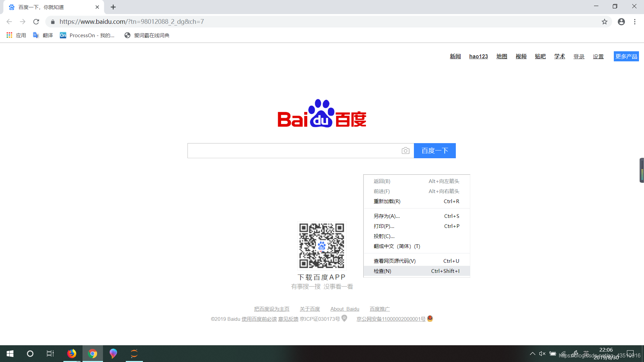Open the 学术 link
The height and width of the screenshot is (362, 644).
click(x=559, y=57)
